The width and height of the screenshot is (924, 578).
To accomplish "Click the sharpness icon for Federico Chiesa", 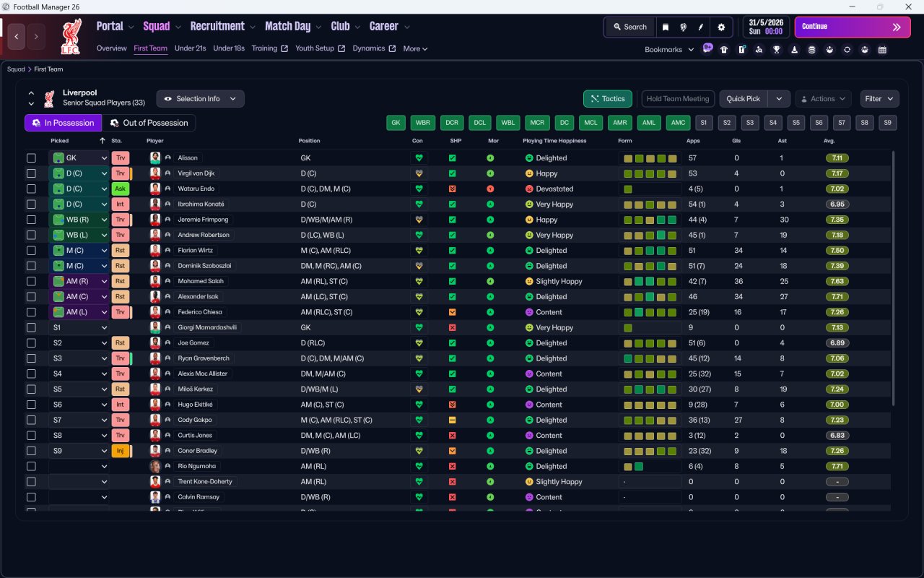I will 452,312.
